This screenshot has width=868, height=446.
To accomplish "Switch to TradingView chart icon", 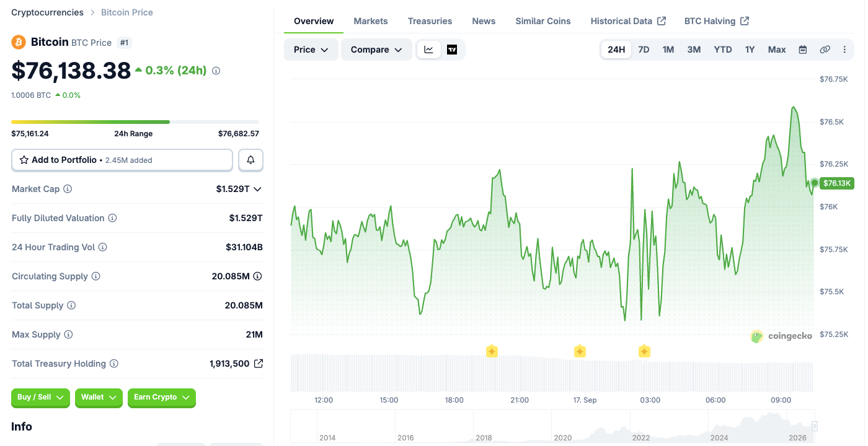I will (x=452, y=50).
